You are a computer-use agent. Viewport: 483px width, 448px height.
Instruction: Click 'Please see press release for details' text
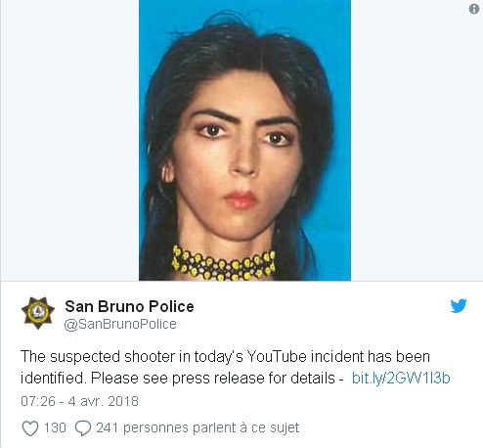click(212, 379)
